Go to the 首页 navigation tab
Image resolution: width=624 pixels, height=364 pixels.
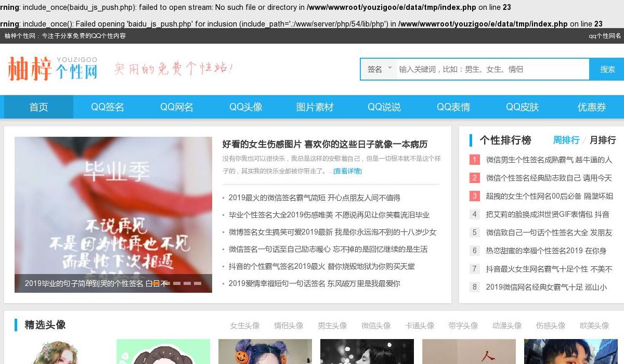point(38,107)
